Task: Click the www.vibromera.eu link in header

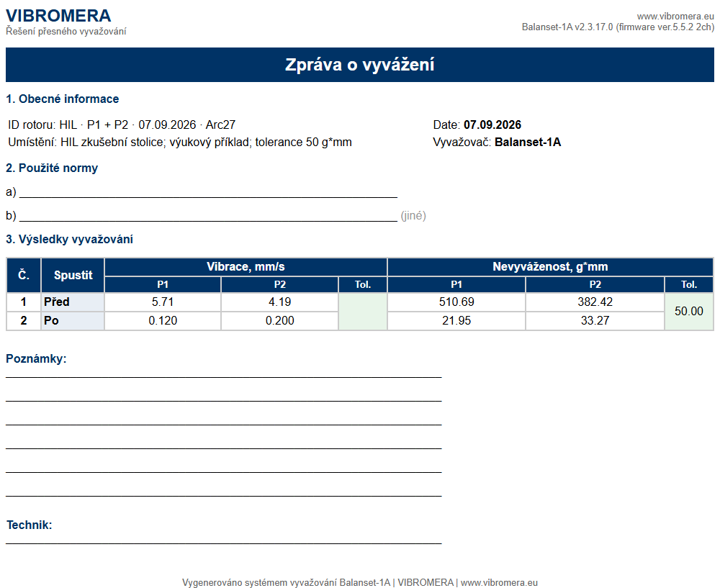Action: point(675,17)
